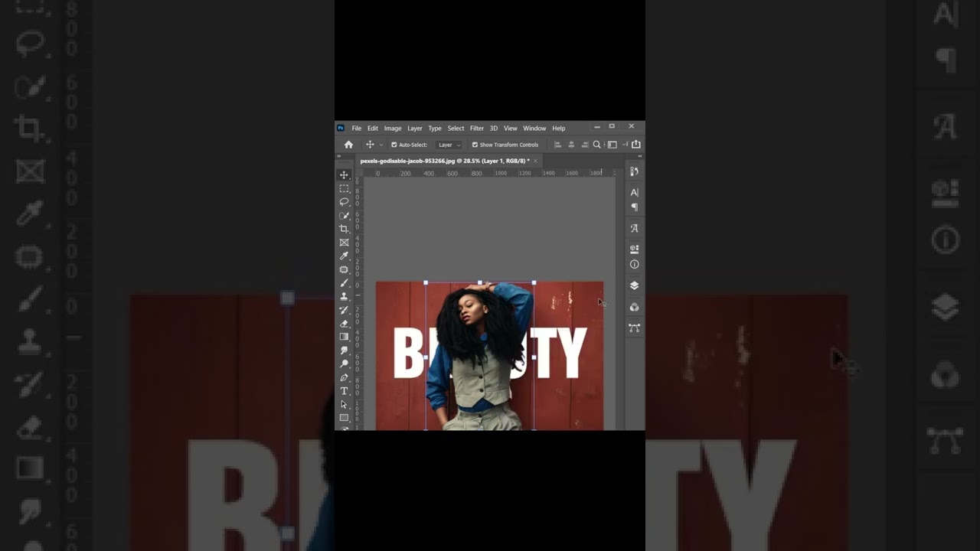Viewport: 980px width, 551px height.
Task: Open the Paragraph panel icon
Action: tap(634, 207)
